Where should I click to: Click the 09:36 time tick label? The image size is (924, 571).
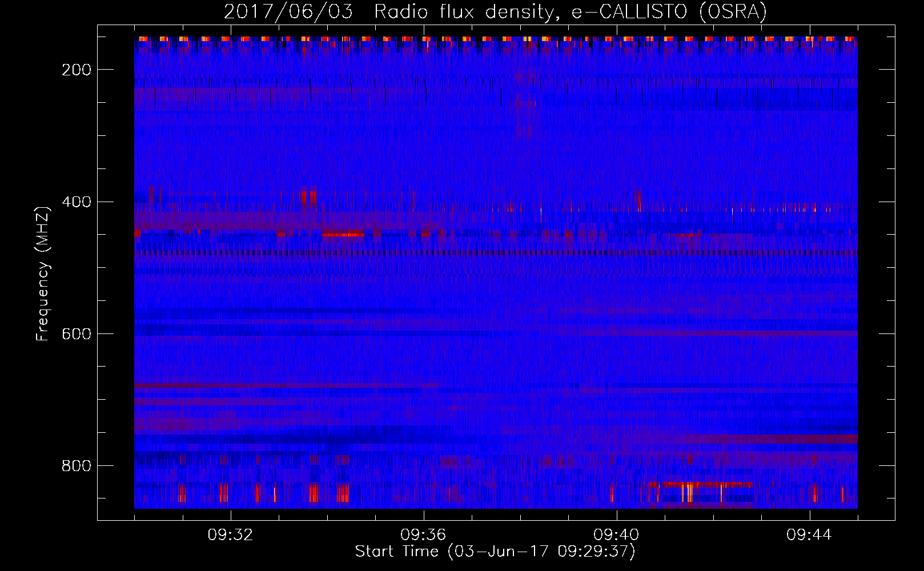click(x=424, y=535)
